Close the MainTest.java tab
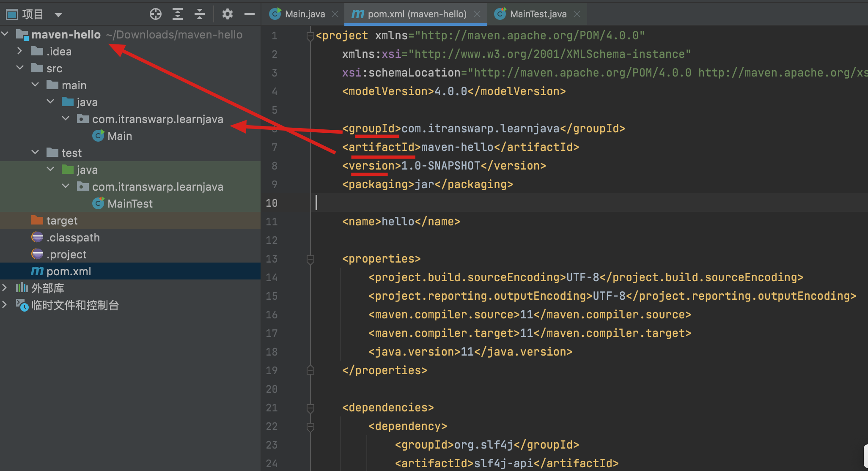The width and height of the screenshot is (868, 471). 577,14
